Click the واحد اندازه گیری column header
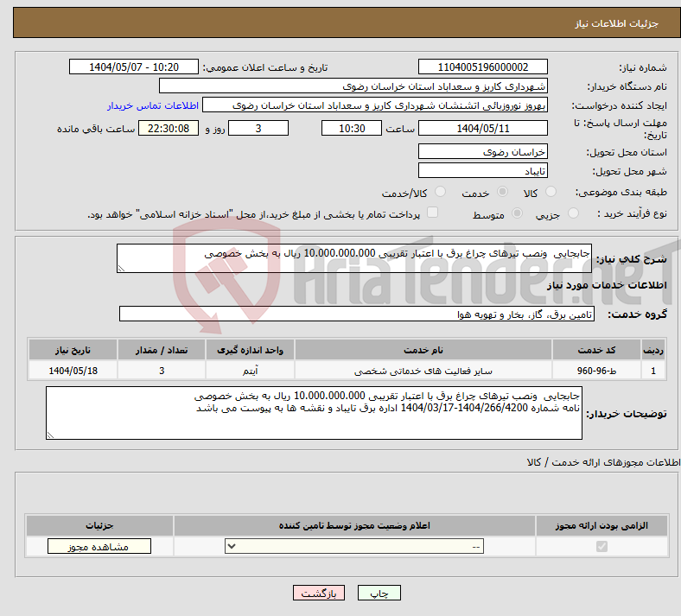The width and height of the screenshot is (681, 616). (x=250, y=350)
